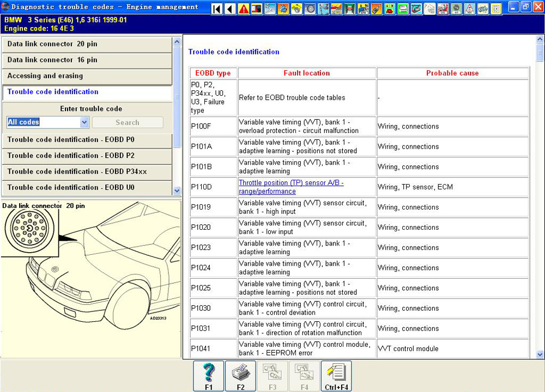Follow the Throttle position (TP) sensor link
The image size is (545, 392).
click(x=291, y=187)
